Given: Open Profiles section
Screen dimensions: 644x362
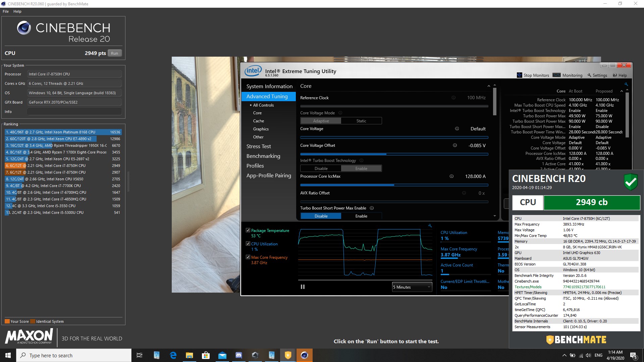Looking at the screenshot, I should tap(255, 166).
